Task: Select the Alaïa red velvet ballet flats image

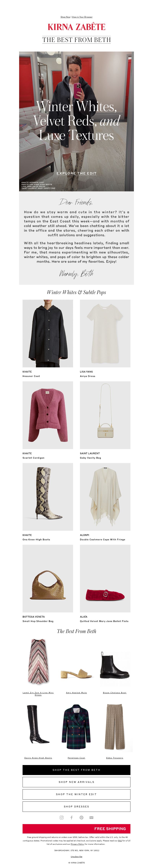Action: [x=105, y=578]
